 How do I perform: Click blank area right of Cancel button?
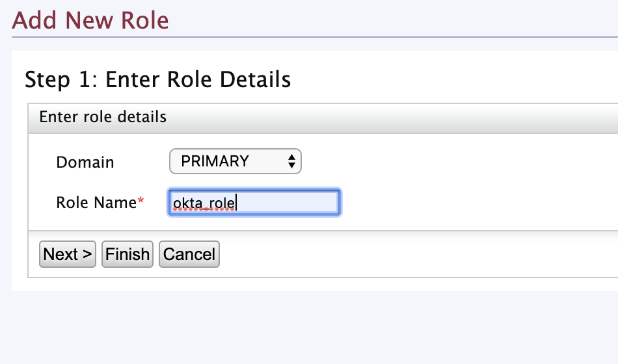tap(390, 254)
